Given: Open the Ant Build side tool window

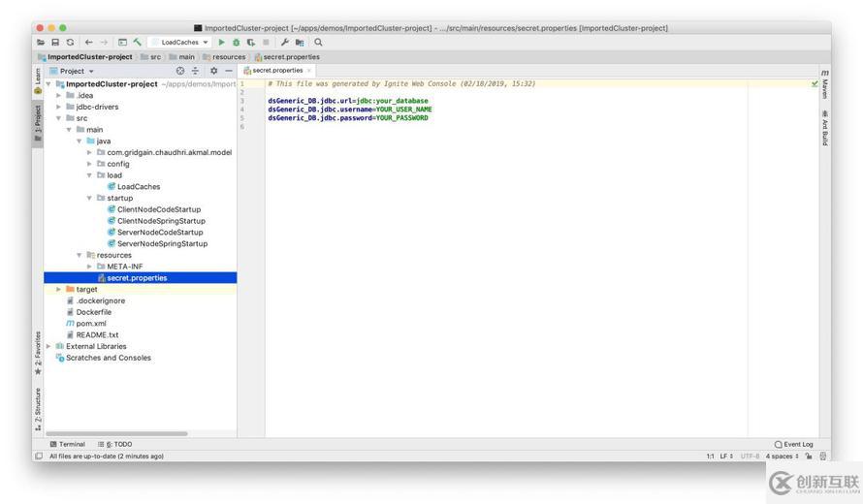Looking at the screenshot, I should [x=825, y=127].
